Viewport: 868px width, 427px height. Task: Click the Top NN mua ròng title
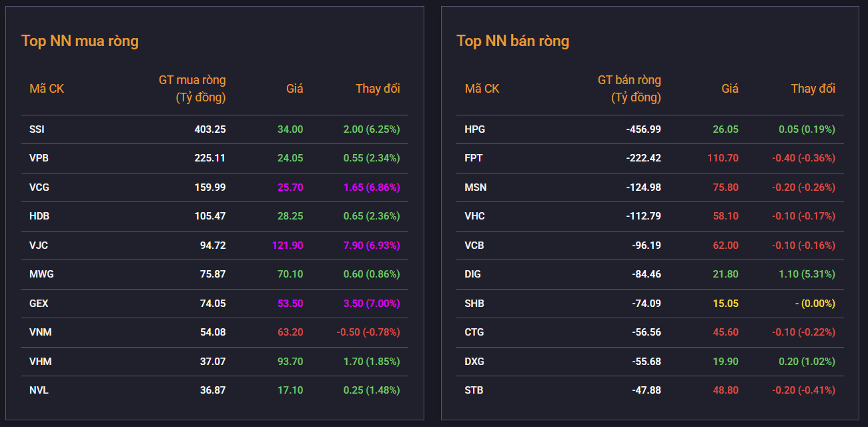[x=80, y=41]
